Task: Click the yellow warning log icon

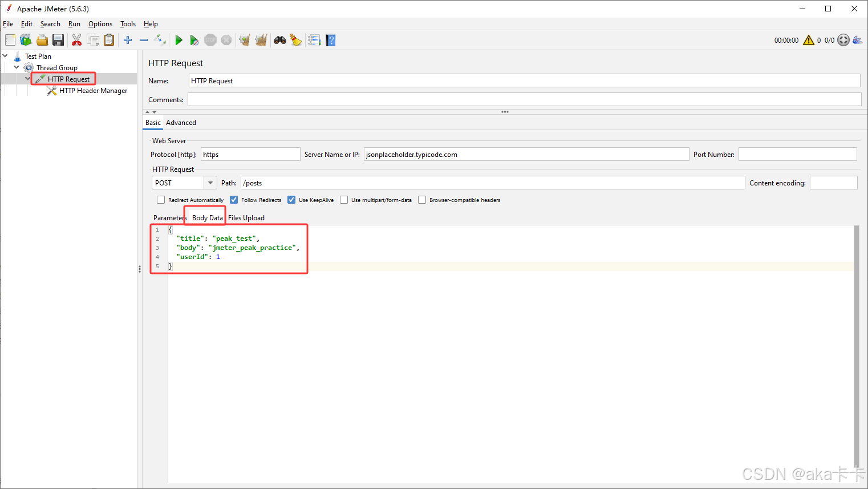Action: coord(809,40)
